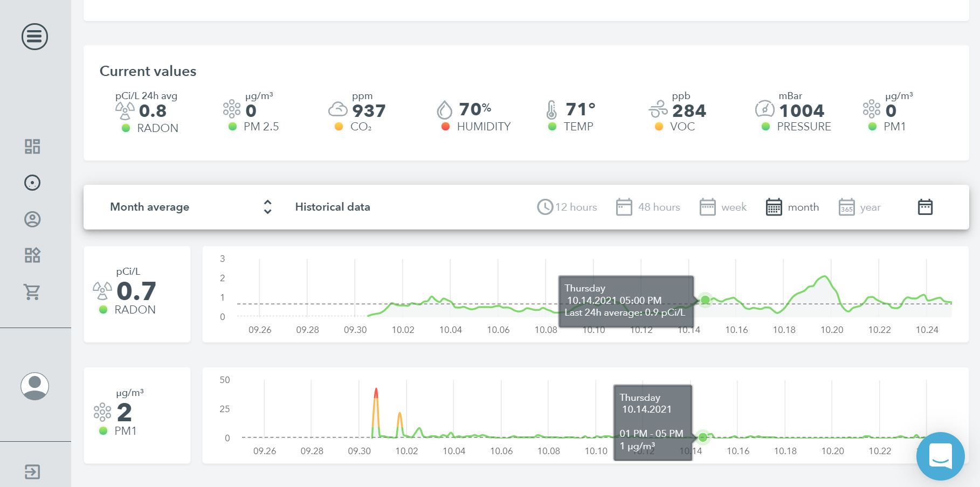Open the custom date range calendar picker
The height and width of the screenshot is (487, 980).
pos(925,206)
